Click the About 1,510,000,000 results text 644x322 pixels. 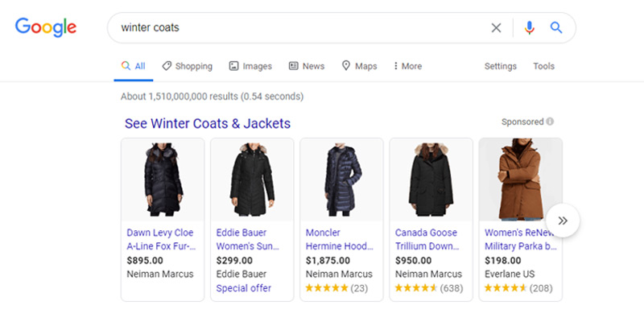(x=212, y=97)
